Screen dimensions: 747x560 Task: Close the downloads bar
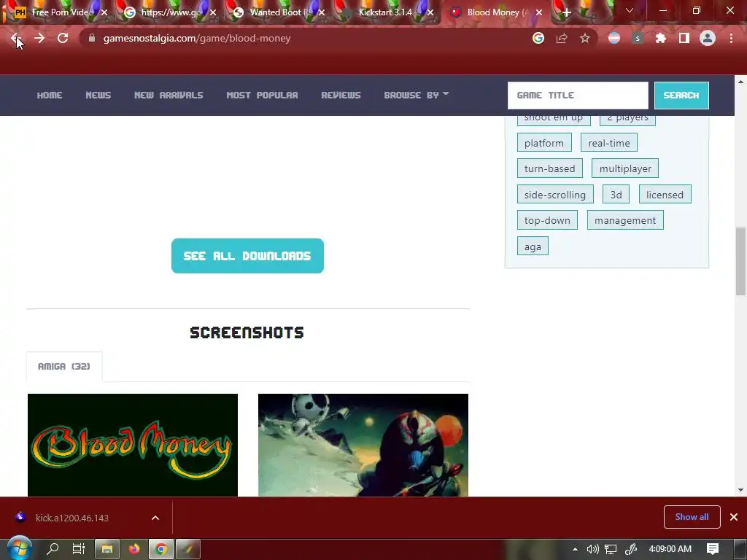734,517
